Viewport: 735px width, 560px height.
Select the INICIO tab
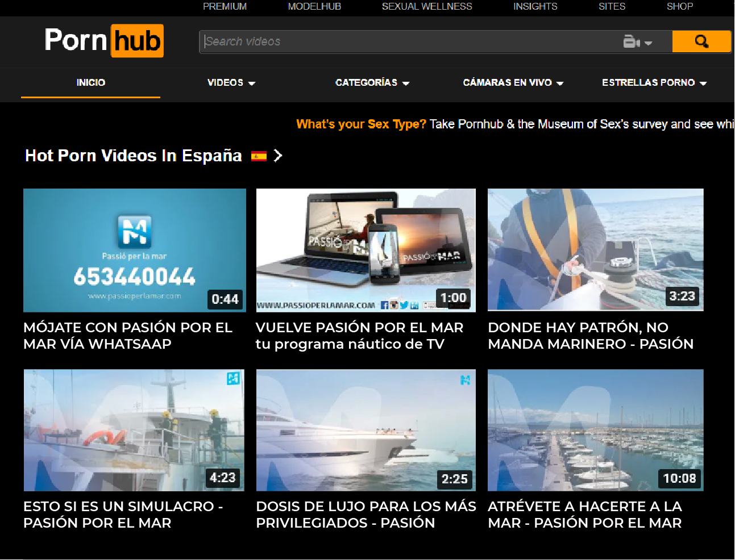91,83
